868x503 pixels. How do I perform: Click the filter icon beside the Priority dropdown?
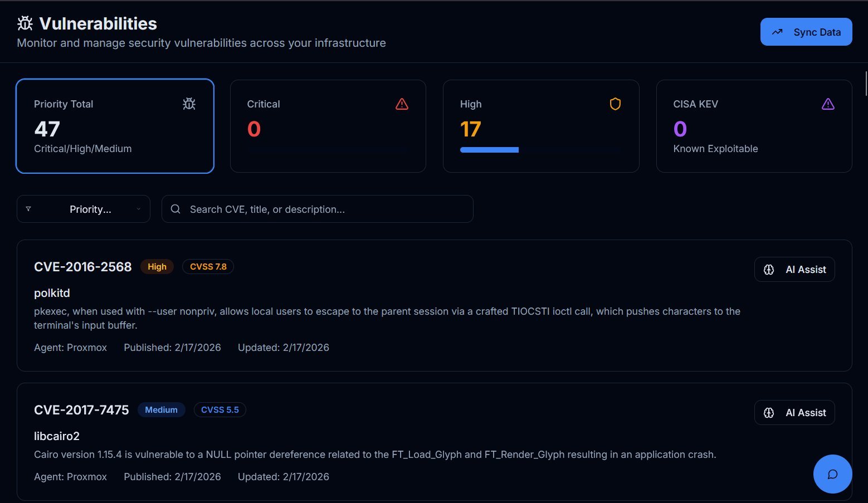28,209
